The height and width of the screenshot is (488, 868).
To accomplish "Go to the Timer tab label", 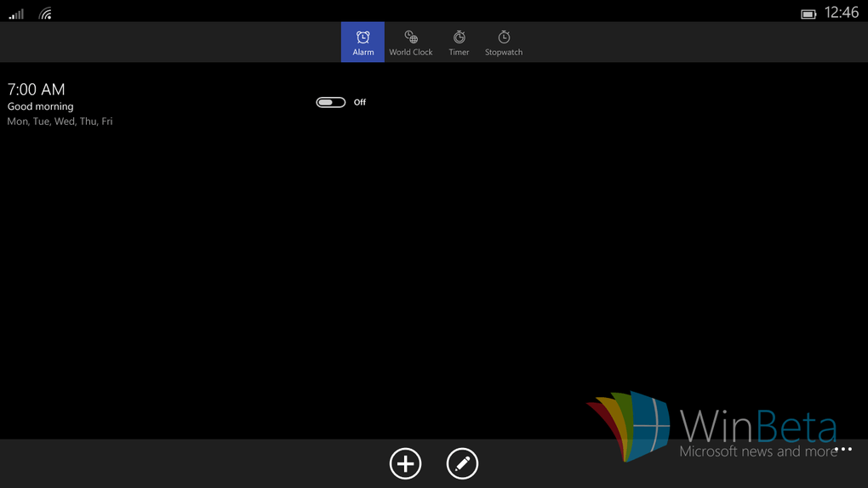I will [459, 53].
